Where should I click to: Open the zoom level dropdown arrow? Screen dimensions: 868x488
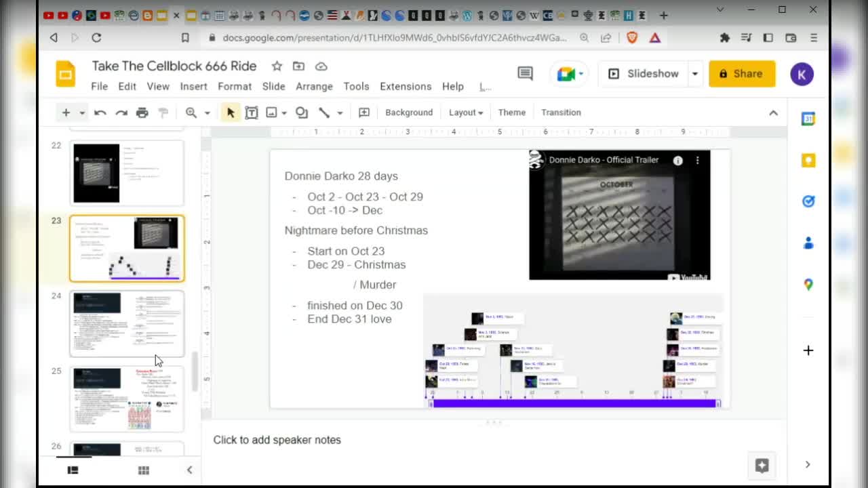(207, 113)
